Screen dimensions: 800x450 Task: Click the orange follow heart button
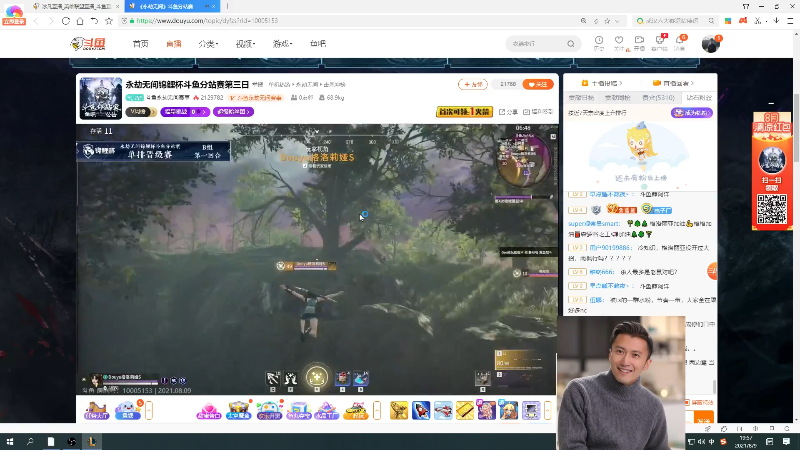pyautogui.click(x=538, y=84)
